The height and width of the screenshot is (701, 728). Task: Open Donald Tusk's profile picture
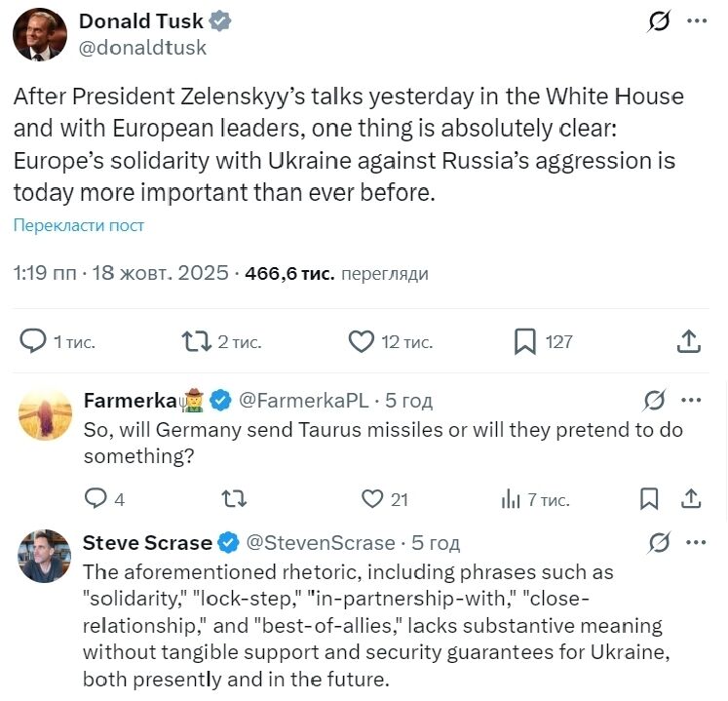(x=39, y=34)
